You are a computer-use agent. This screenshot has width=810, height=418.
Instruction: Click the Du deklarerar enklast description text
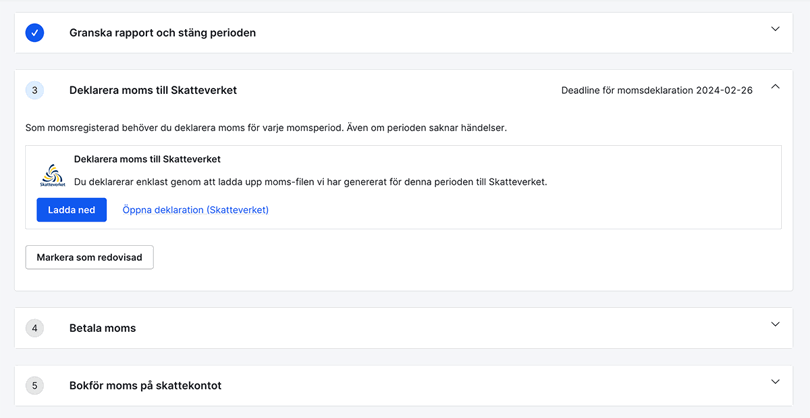[310, 182]
